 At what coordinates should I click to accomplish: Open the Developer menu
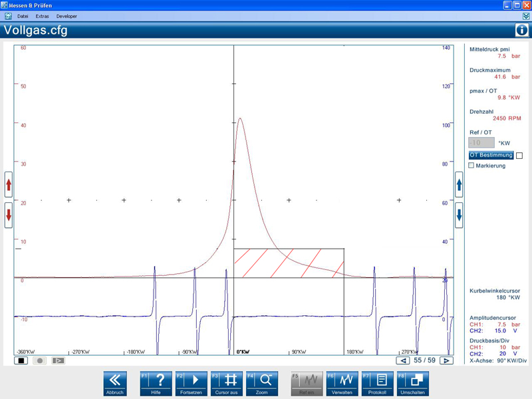coord(66,15)
